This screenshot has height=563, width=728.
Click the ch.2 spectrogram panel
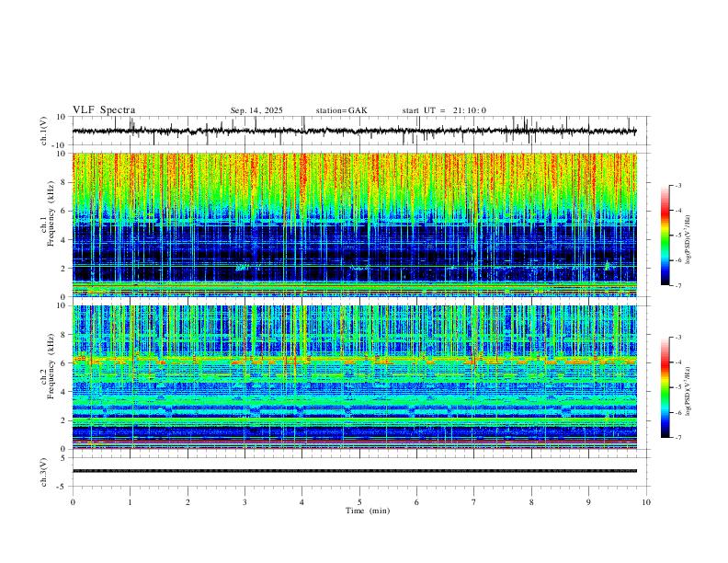tap(354, 377)
